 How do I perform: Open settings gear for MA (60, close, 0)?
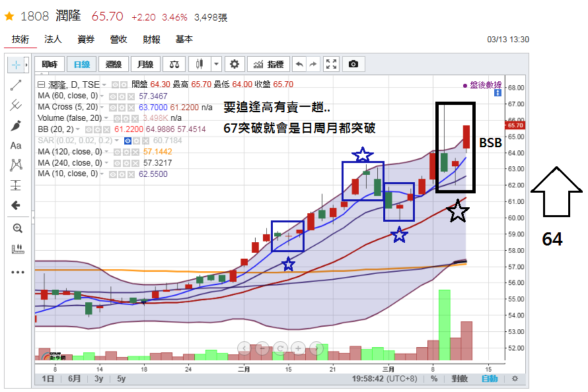(122, 96)
